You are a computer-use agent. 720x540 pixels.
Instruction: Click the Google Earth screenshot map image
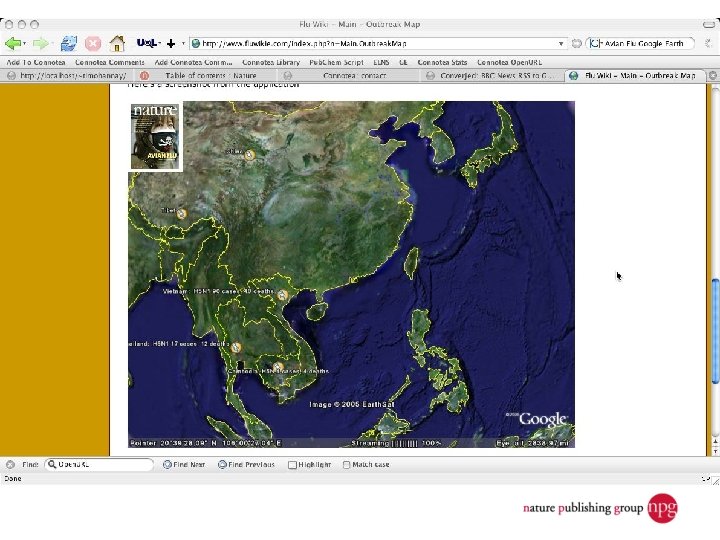pyautogui.click(x=351, y=274)
